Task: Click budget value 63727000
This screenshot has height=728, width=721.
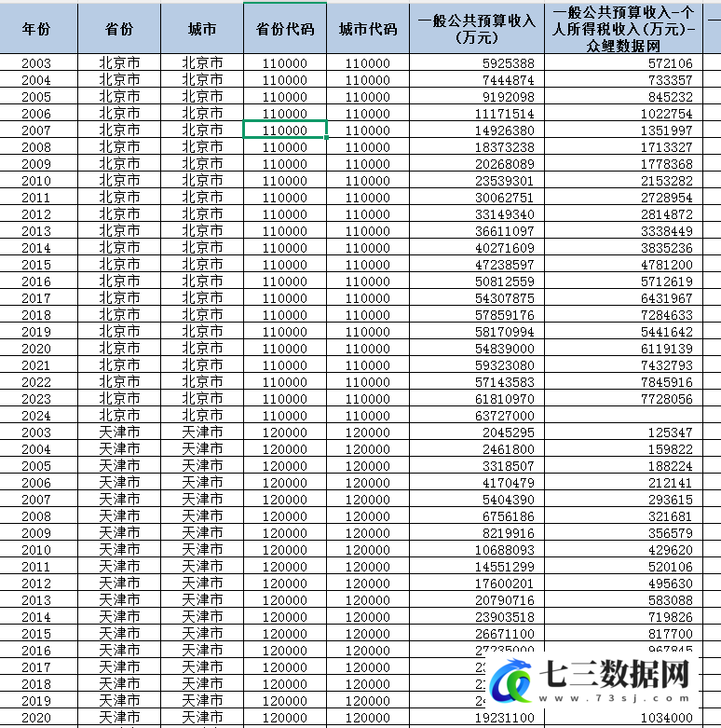Action: 505,415
